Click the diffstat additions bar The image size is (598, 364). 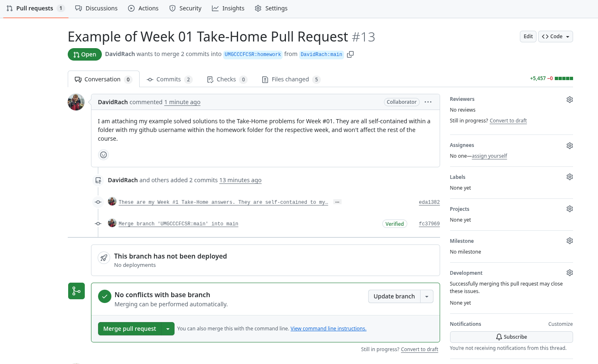564,78
